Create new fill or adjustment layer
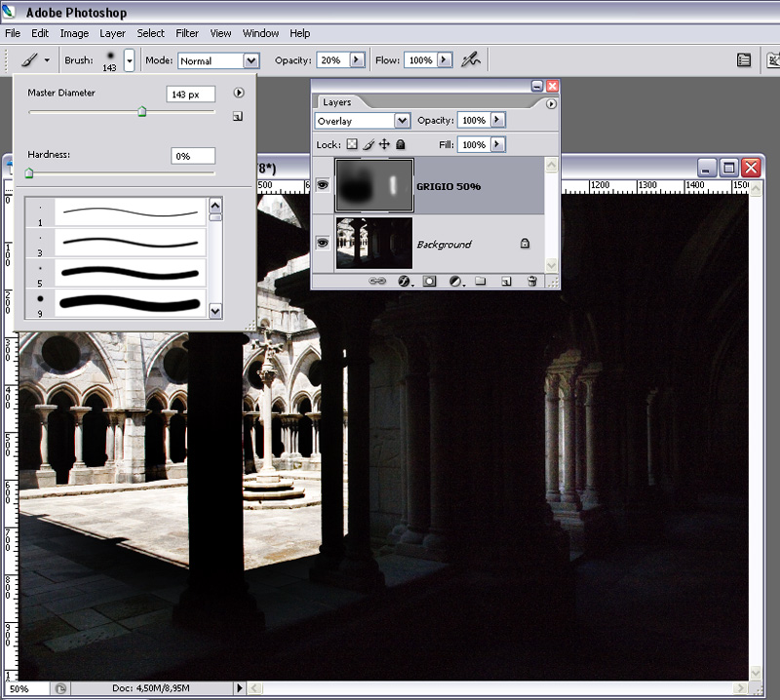This screenshot has width=780, height=700. [x=454, y=281]
